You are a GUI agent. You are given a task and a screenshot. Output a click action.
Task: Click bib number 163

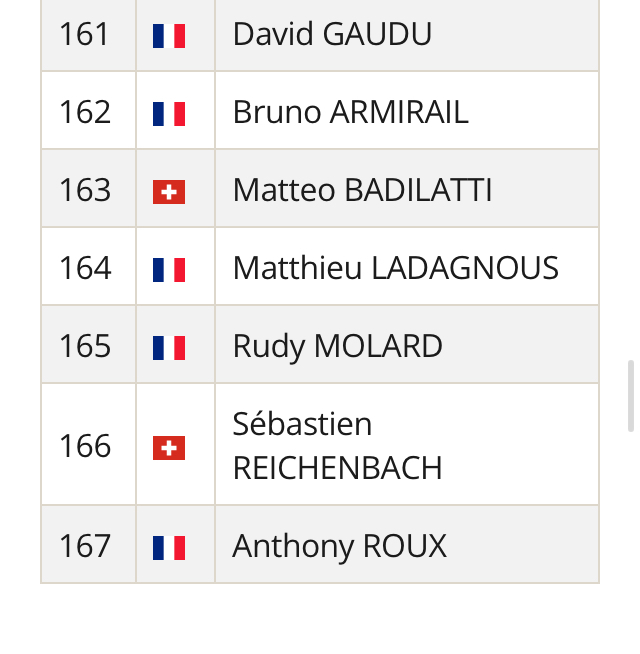[x=85, y=190]
